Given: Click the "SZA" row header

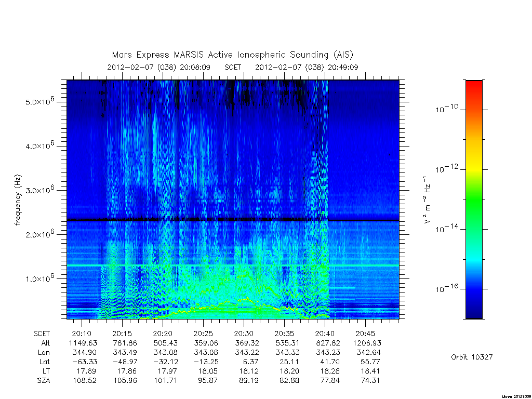Looking at the screenshot, I should (44, 380).
